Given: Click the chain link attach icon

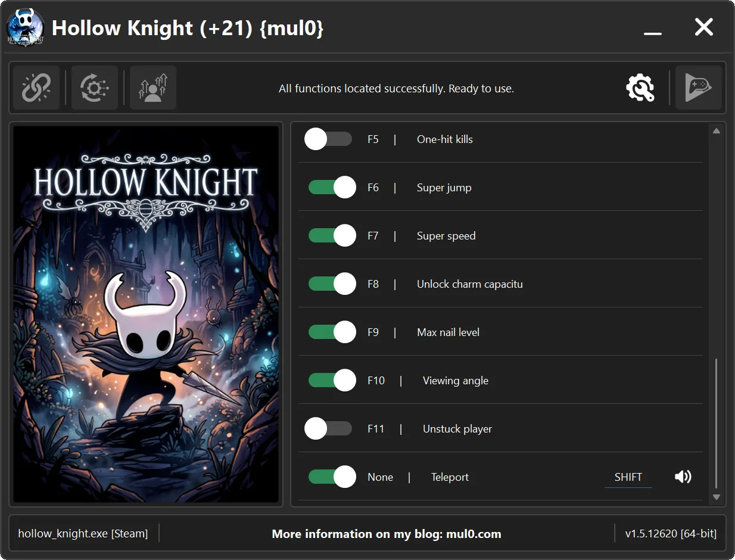Looking at the screenshot, I should 36,88.
